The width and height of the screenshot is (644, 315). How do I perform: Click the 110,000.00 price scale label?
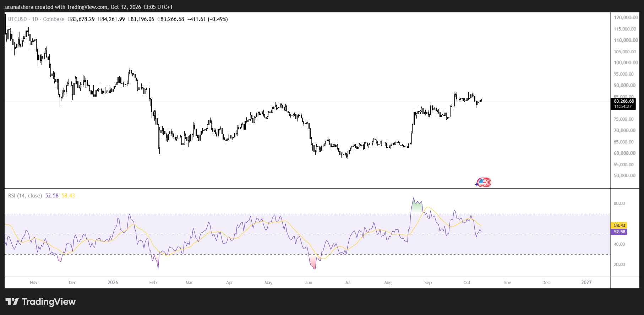pyautogui.click(x=626, y=40)
